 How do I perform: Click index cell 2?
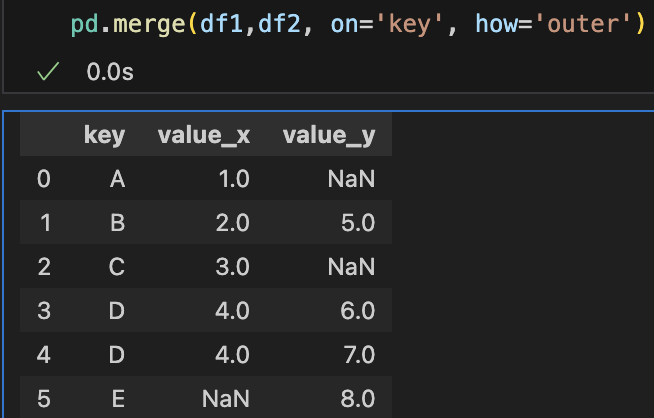coord(44,267)
